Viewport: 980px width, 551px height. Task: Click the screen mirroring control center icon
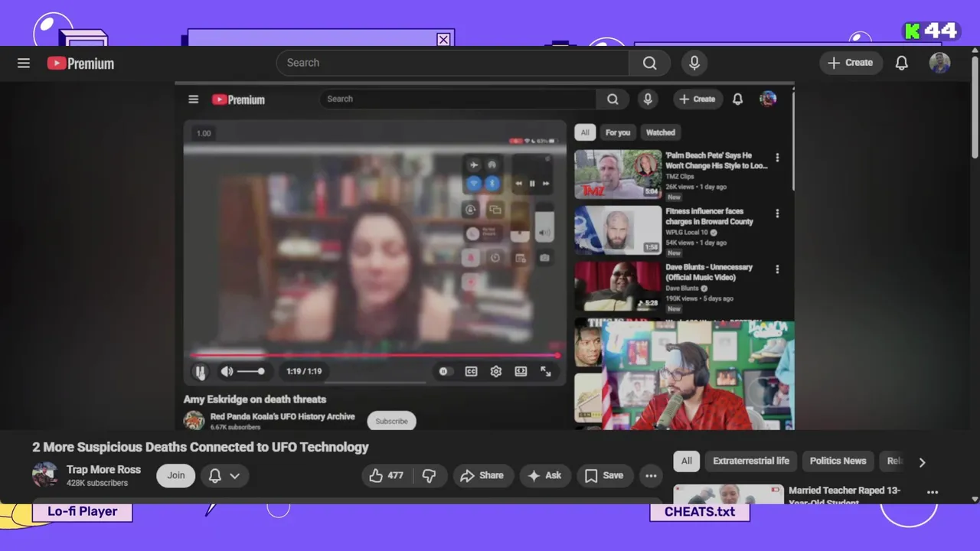click(x=495, y=210)
